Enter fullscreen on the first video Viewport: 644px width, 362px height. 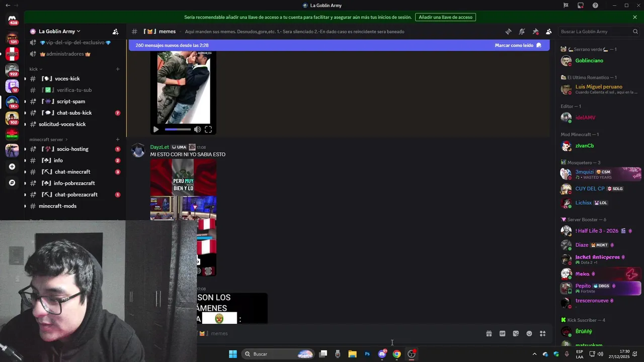point(208,129)
